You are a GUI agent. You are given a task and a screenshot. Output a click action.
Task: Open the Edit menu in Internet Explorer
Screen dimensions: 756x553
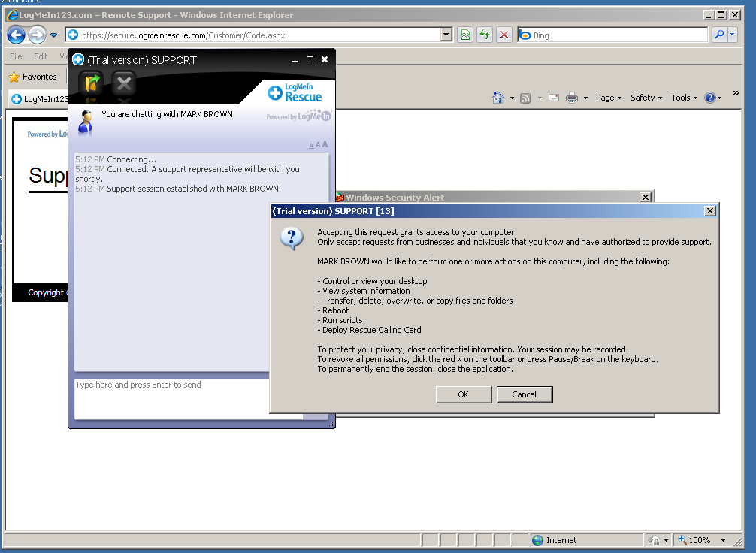tap(41, 56)
